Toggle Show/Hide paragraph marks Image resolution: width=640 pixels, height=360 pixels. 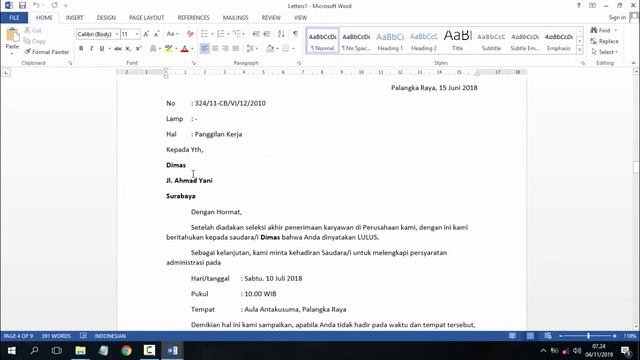click(296, 34)
